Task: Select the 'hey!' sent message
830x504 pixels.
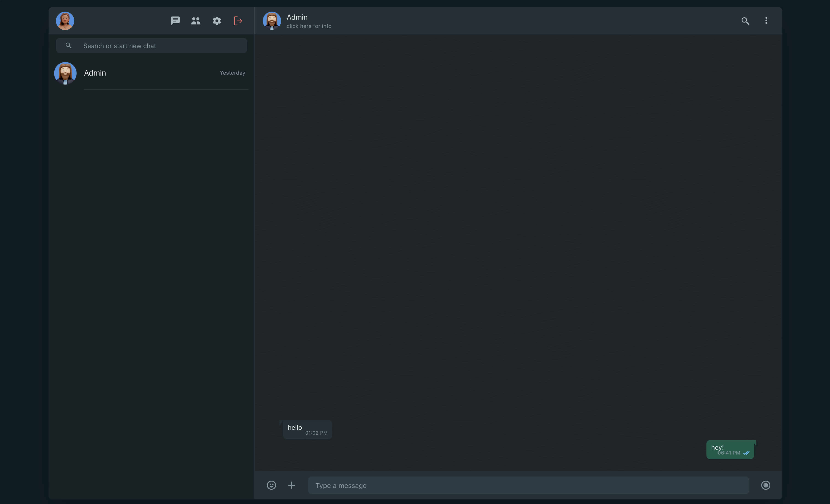Action: pos(730,449)
